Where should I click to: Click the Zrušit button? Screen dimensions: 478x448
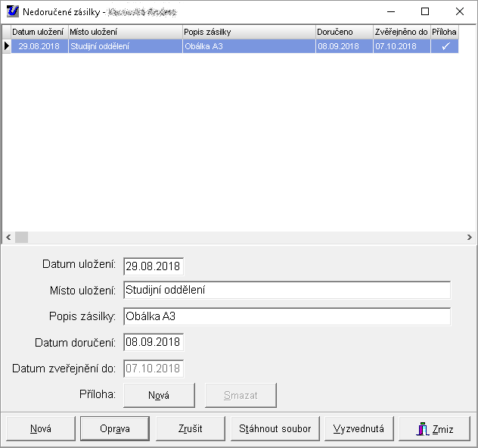coord(191,428)
